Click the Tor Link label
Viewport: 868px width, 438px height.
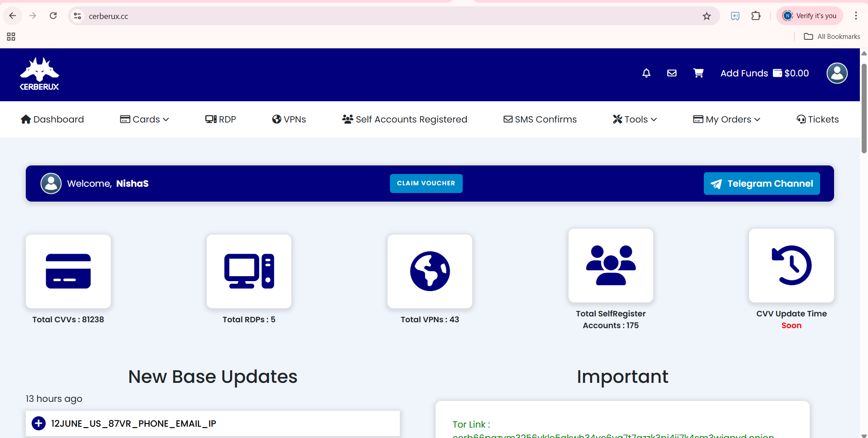471,424
